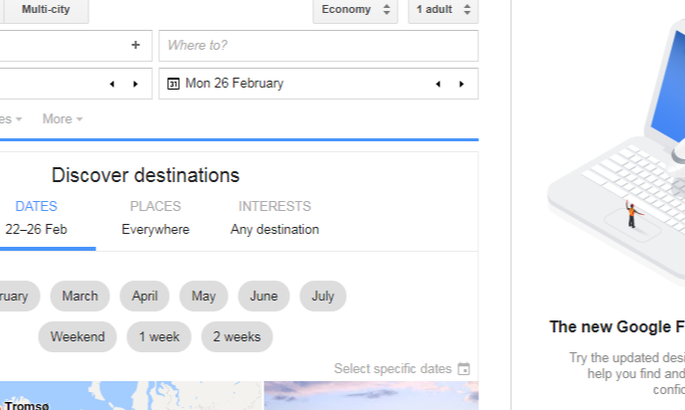
Task: Toggle the 2 weeks duration chip
Action: pyautogui.click(x=237, y=337)
